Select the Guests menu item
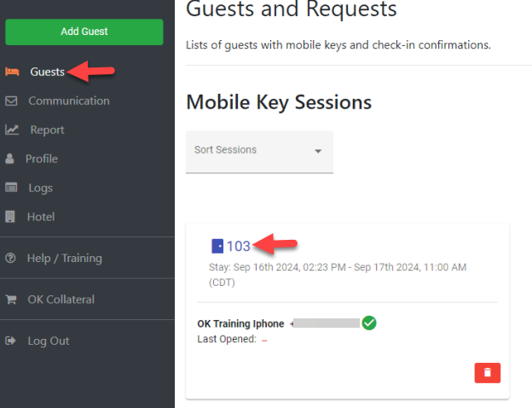Screen dimensions: 532x408 pos(48,72)
